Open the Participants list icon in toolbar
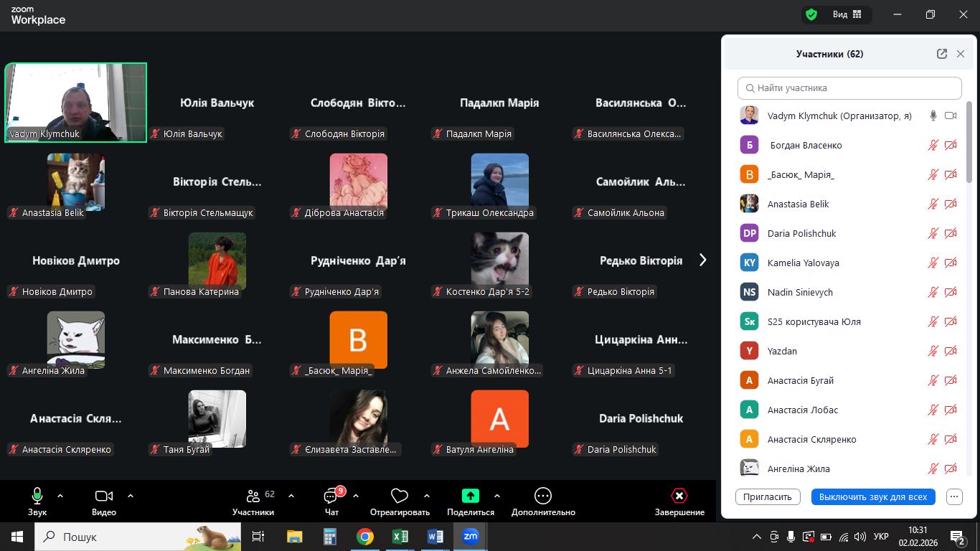Image resolution: width=980 pixels, height=551 pixels. tap(253, 496)
